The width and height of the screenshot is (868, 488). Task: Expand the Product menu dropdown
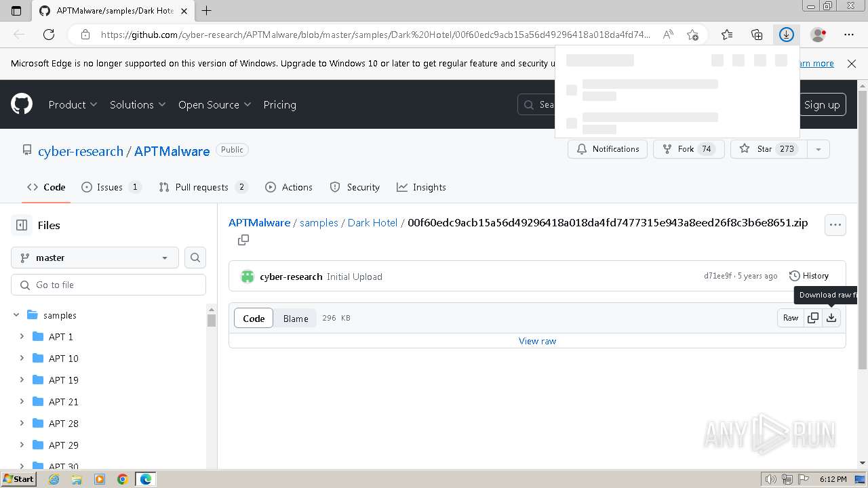(73, 104)
